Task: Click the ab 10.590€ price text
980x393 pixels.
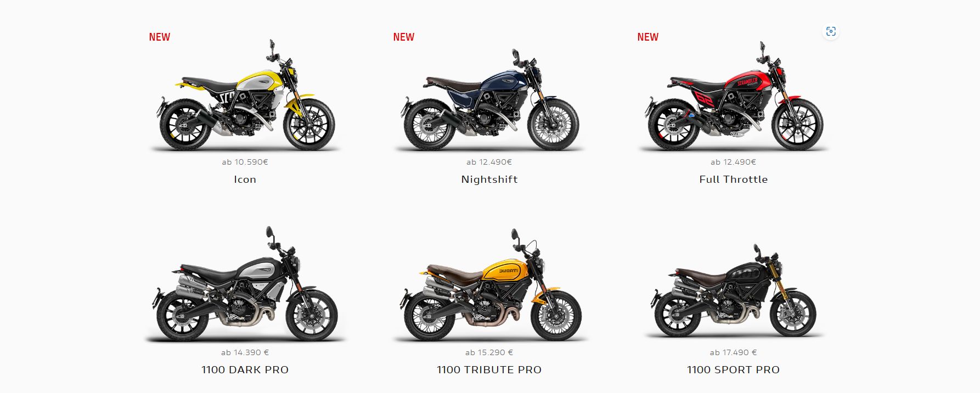Action: pyautogui.click(x=245, y=162)
